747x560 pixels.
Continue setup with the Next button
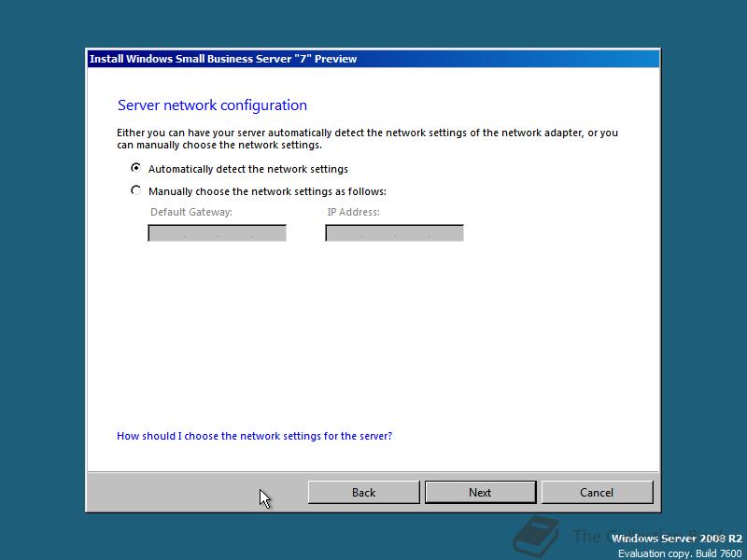[480, 492]
